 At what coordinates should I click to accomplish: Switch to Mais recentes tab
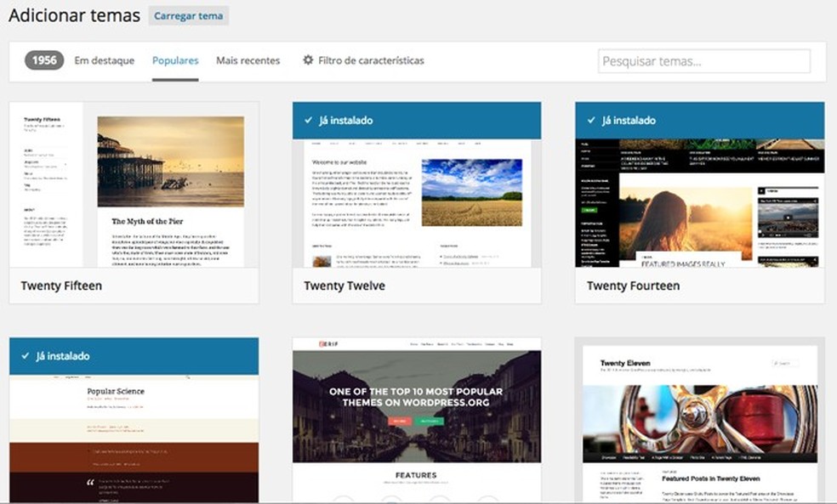coord(248,60)
